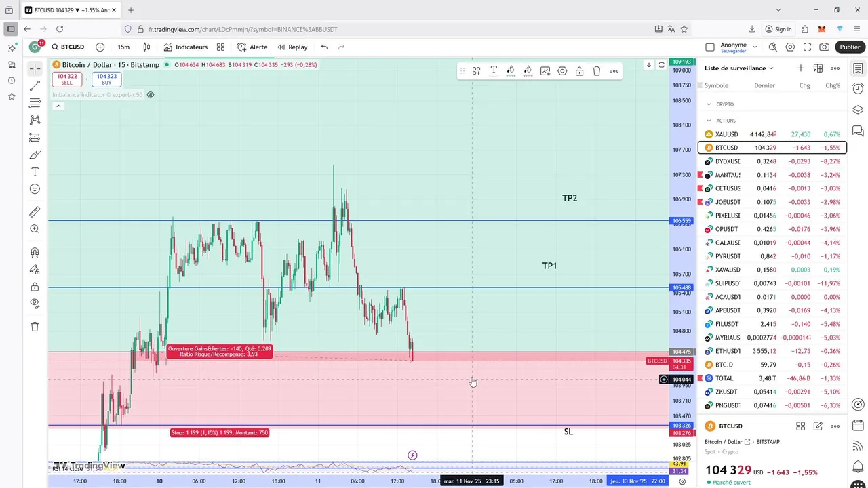Click the 104 322 SELL button
868x488 pixels.
tap(67, 79)
